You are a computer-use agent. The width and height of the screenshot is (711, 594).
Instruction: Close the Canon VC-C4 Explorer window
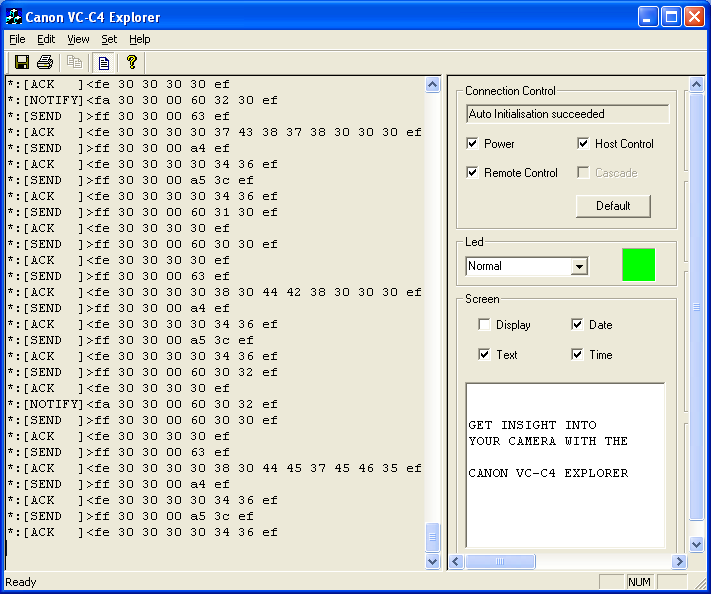click(x=694, y=17)
